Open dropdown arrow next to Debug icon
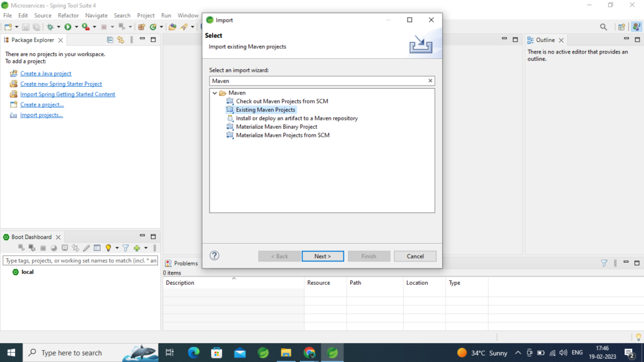The image size is (644, 362). pyautogui.click(x=58, y=27)
